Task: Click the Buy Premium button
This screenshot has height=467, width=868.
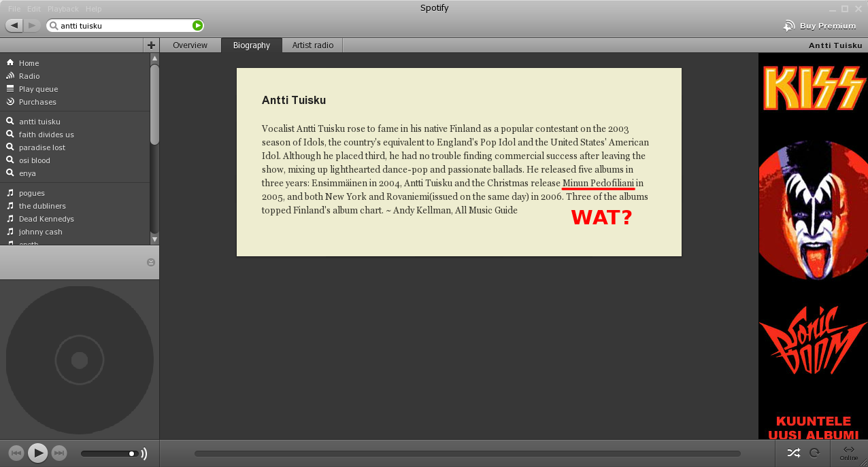Action: 820,26
